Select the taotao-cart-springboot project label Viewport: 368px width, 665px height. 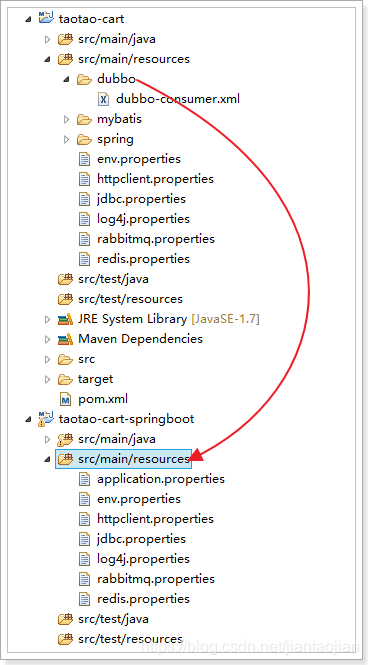[126, 419]
